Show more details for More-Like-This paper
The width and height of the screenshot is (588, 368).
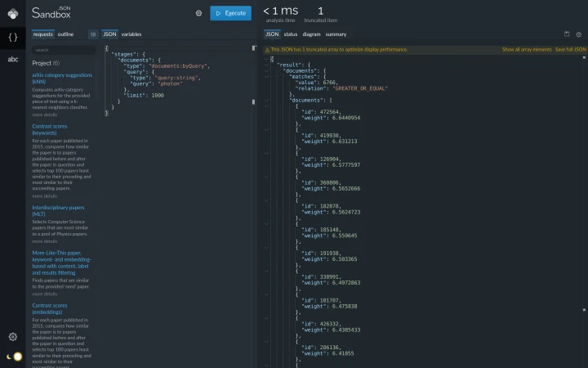(x=45, y=294)
